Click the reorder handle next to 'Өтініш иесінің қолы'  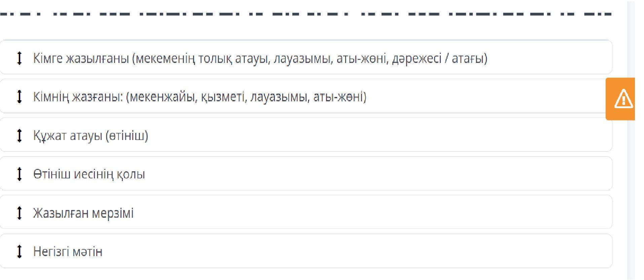click(x=19, y=174)
